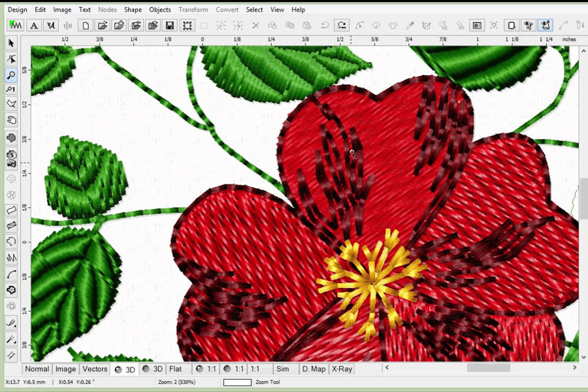
Task: Click the white color box in status bar
Action: 237,382
